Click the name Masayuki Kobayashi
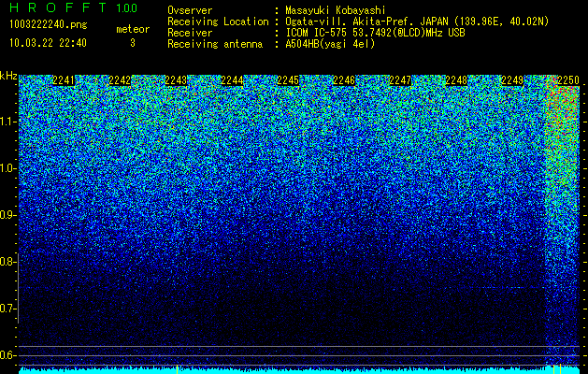588x374 pixels. [336, 10]
